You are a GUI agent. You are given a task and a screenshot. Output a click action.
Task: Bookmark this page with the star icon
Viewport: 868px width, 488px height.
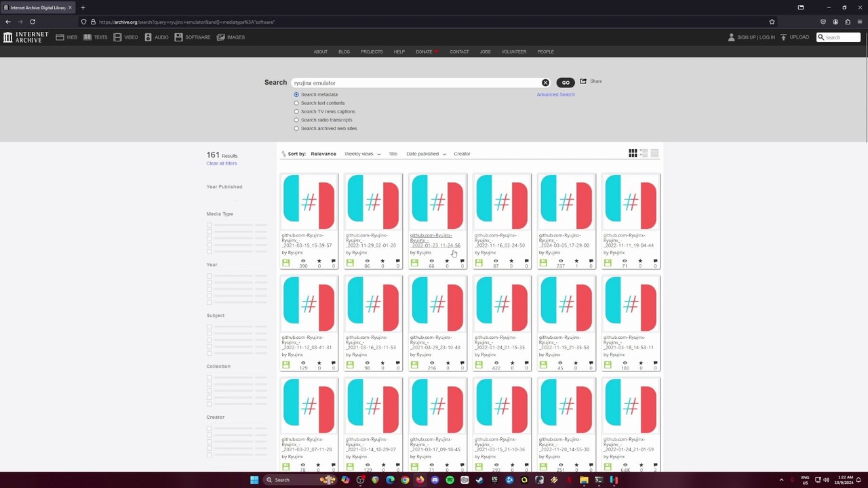[772, 22]
